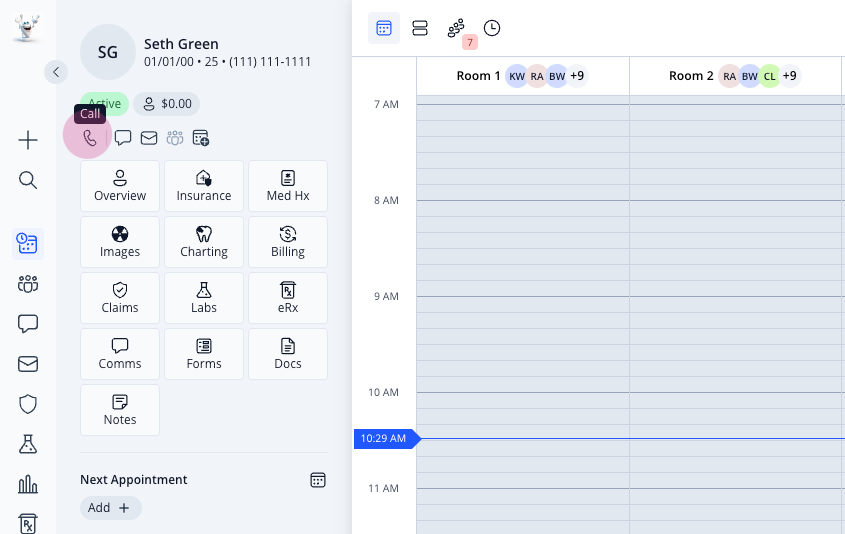Open the Comms tile
Screen dimensions: 845x534
pos(120,354)
